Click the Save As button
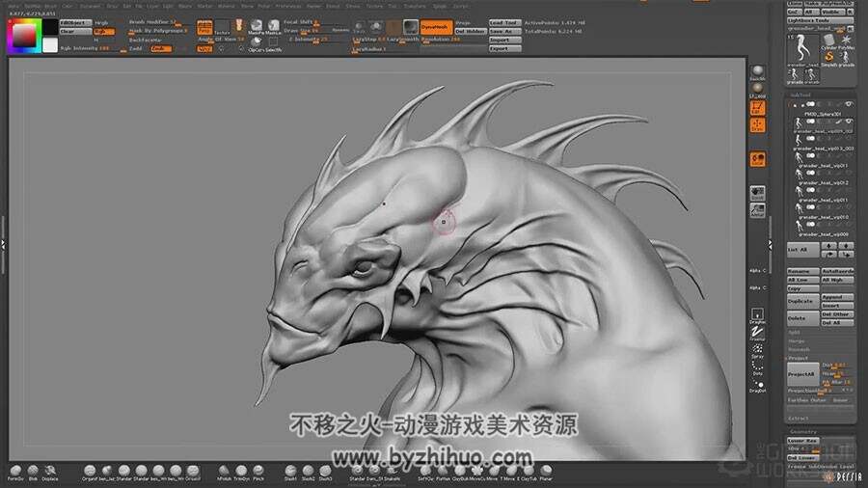 click(x=504, y=32)
